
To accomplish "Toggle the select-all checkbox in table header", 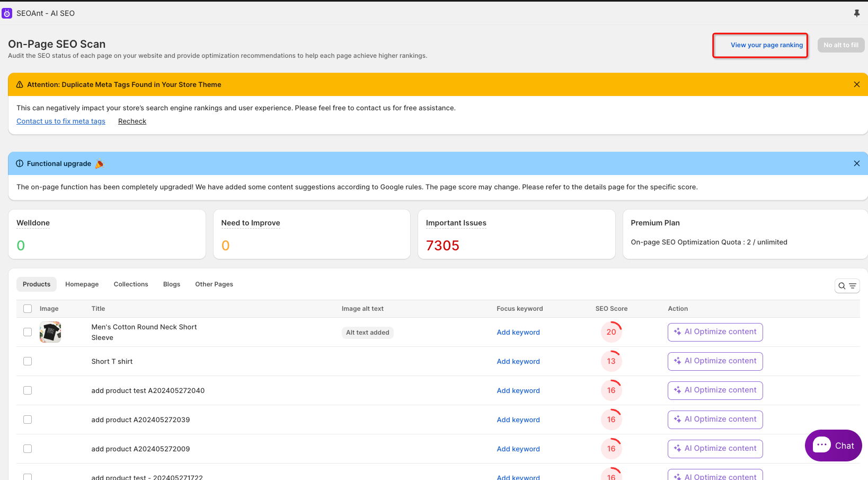I will [28, 309].
